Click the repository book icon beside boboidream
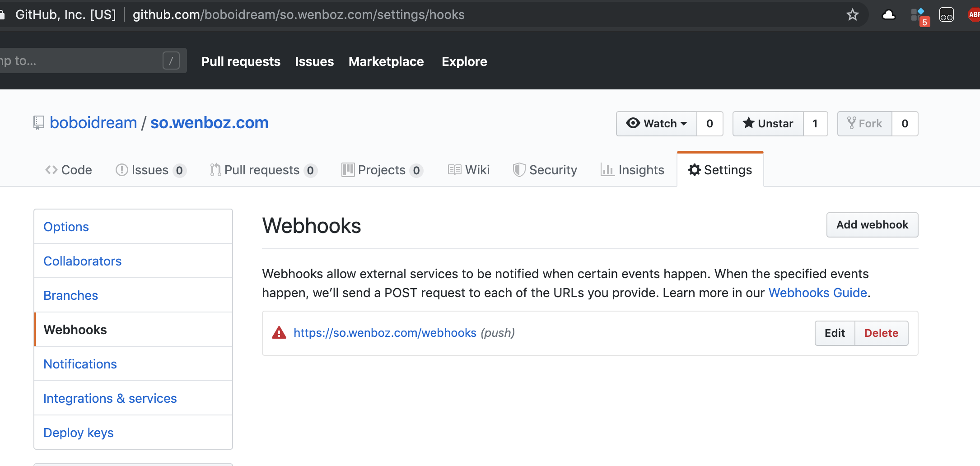 click(x=39, y=123)
